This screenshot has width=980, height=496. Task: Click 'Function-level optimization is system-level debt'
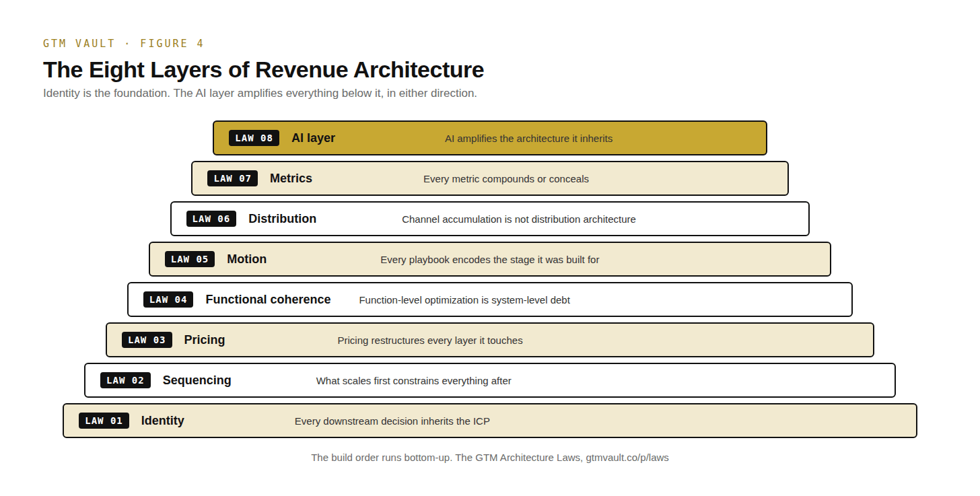click(464, 300)
